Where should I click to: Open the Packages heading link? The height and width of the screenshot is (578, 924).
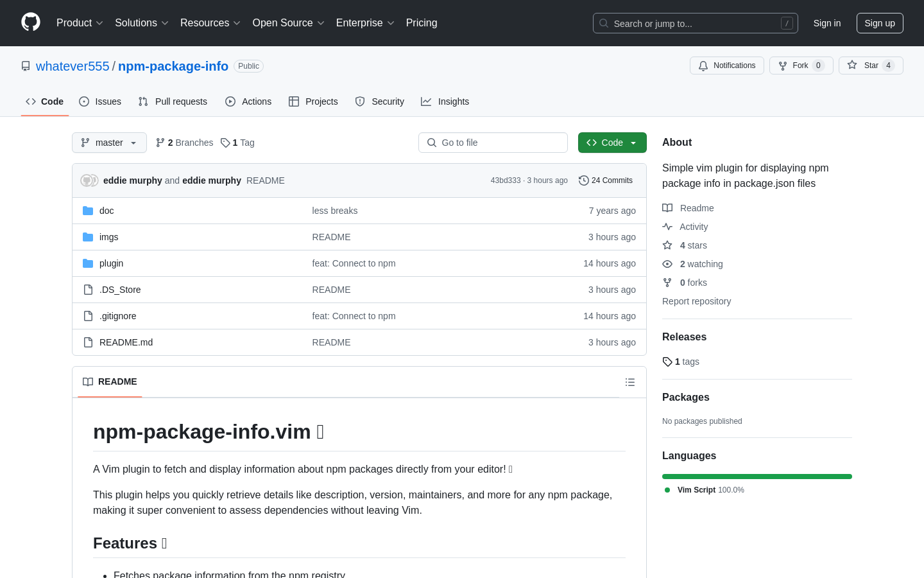click(x=686, y=398)
